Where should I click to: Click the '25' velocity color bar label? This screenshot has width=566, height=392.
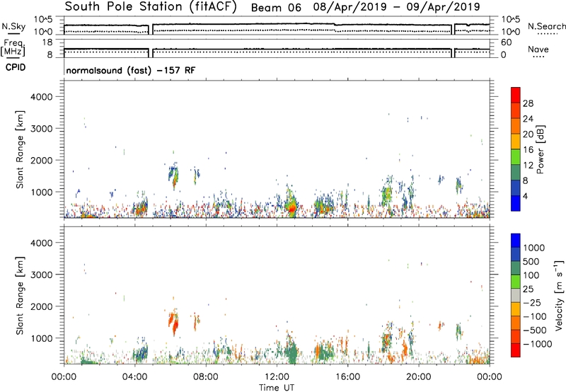pos(528,289)
